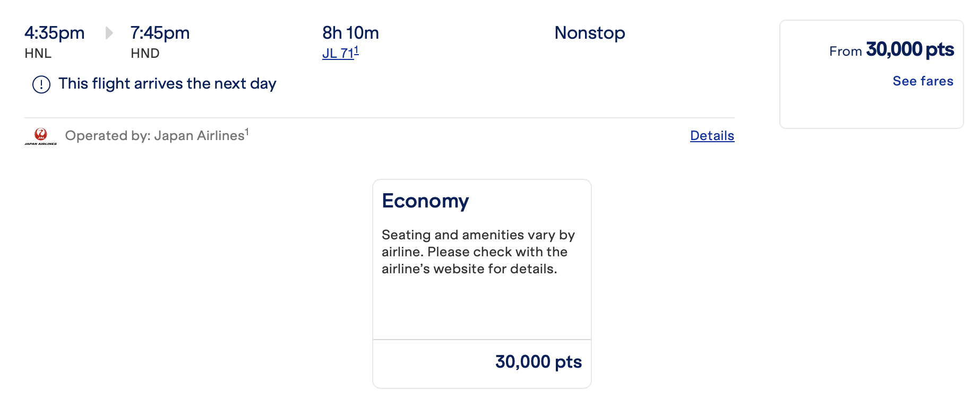Open the JL 71 flight number link
This screenshot has width=980, height=399.
[x=338, y=54]
